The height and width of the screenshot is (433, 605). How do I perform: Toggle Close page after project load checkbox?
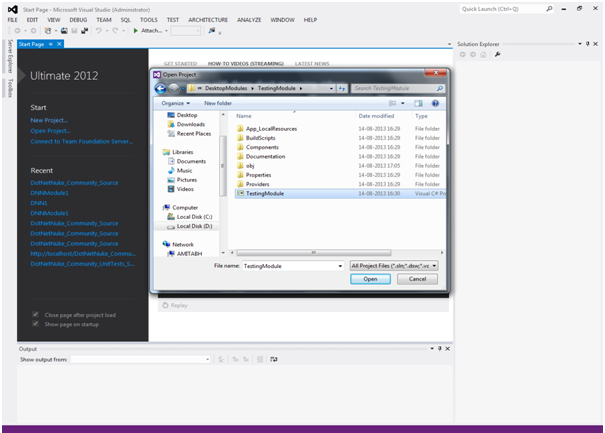(35, 315)
